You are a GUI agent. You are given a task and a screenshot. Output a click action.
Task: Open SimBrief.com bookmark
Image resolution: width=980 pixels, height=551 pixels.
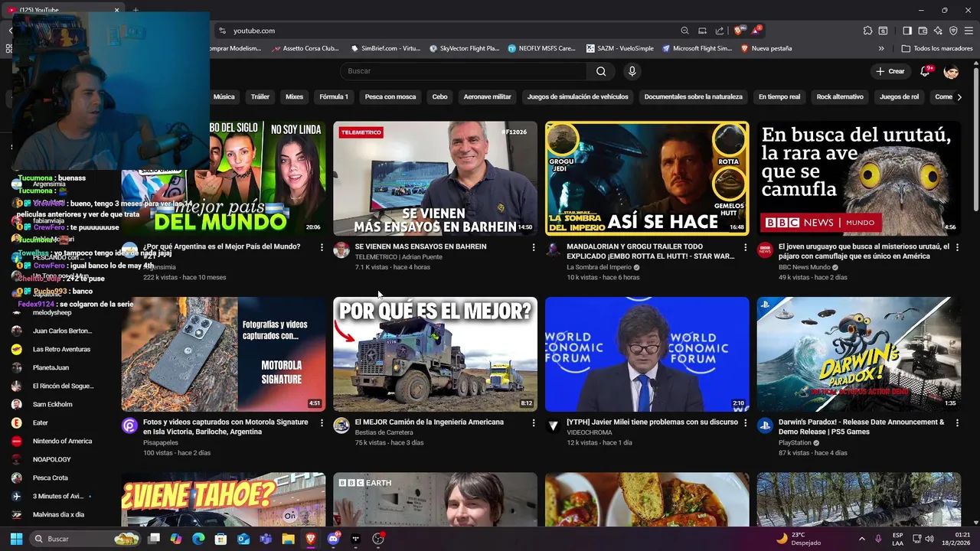point(386,48)
